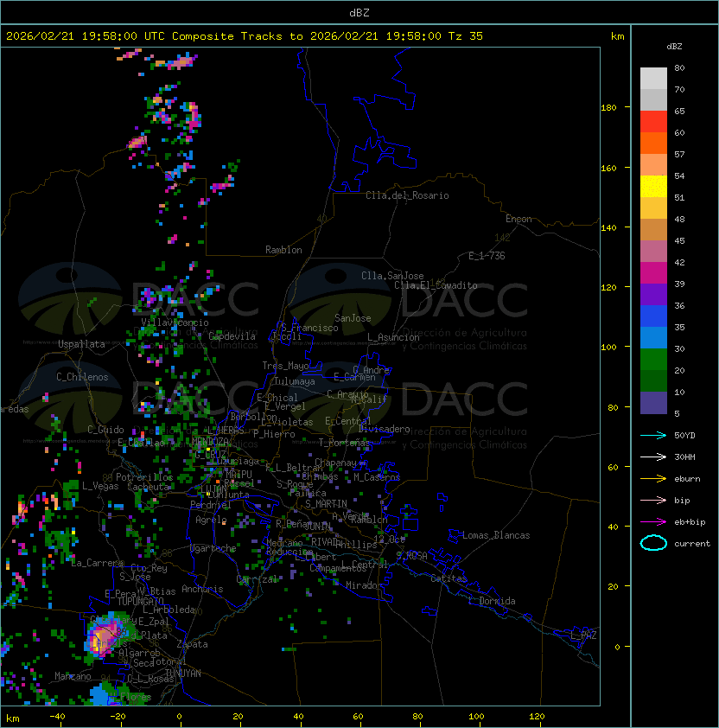Click the Clla.del_Rosario place label

(407, 195)
